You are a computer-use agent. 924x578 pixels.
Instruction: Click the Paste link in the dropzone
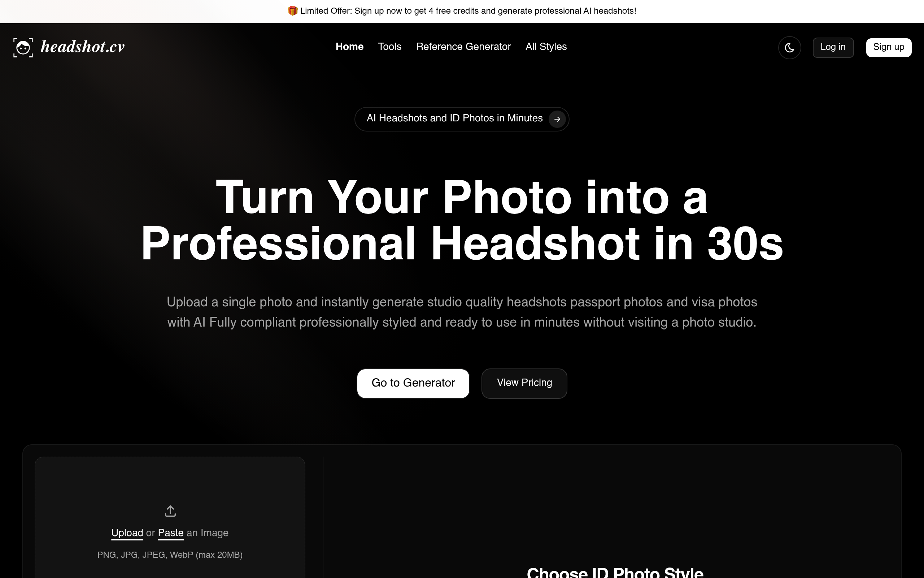click(x=171, y=533)
